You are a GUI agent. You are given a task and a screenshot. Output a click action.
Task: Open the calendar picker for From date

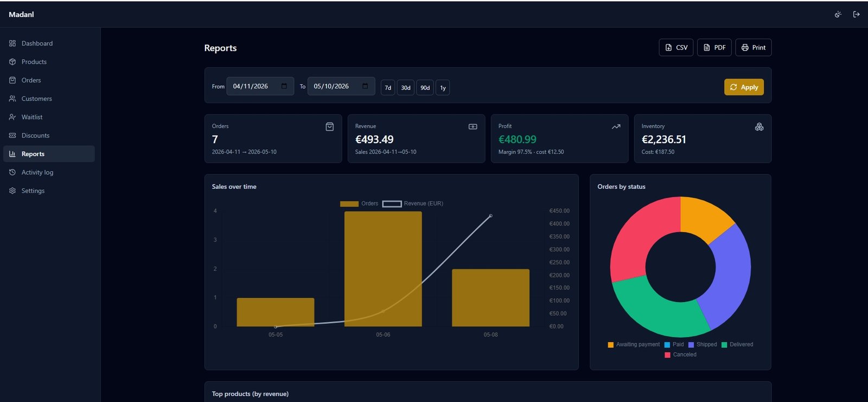[x=284, y=86]
